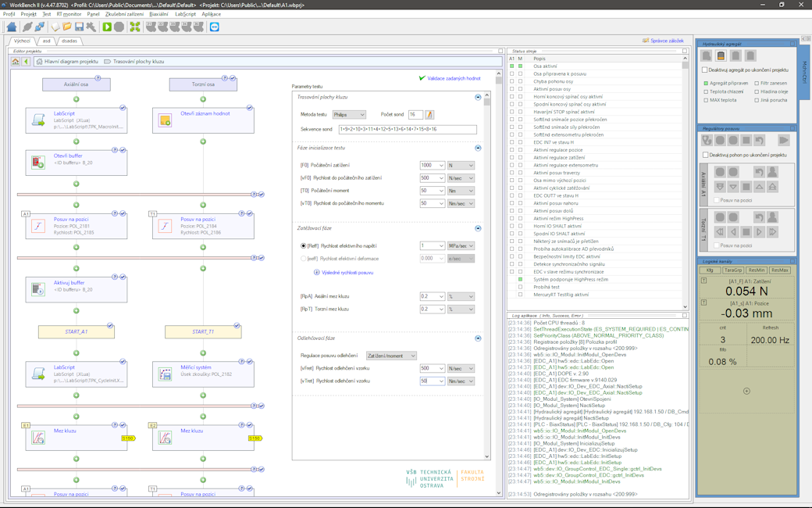Click the new project (blank sheet) icon
This screenshot has height=508, width=812.
55,27
